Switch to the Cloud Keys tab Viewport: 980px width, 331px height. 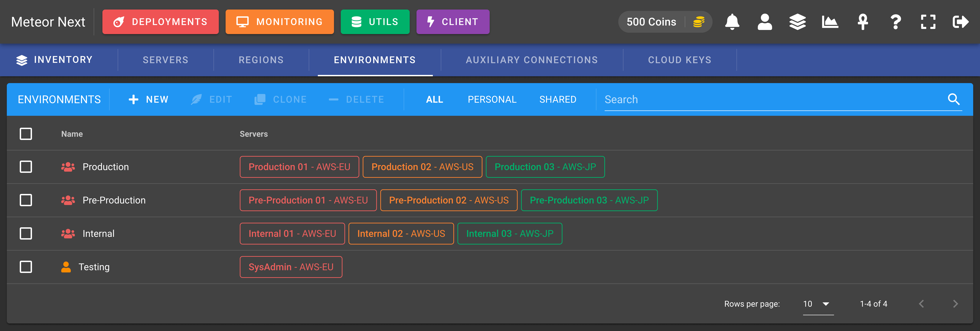coord(680,60)
